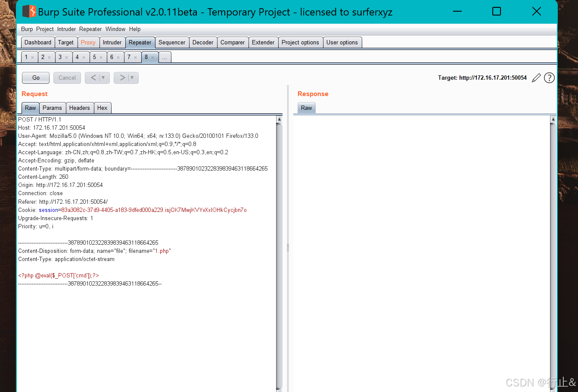Image resolution: width=578 pixels, height=392 pixels.
Task: Close Repeater tab 1 with its x
Action: coord(32,57)
